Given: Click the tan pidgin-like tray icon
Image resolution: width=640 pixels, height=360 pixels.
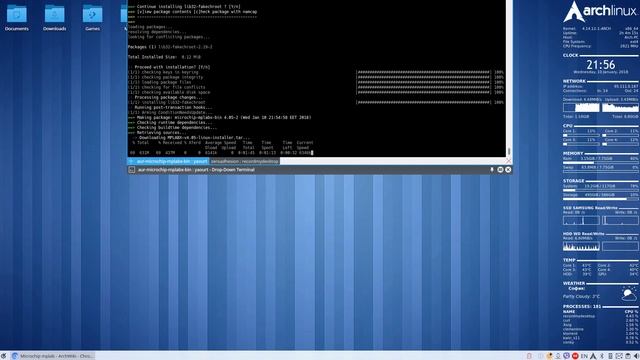Looking at the screenshot, I should coord(549,356).
